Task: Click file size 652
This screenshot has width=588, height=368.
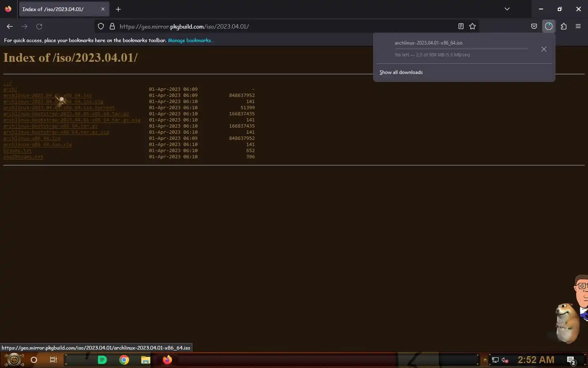Action: tap(250, 150)
